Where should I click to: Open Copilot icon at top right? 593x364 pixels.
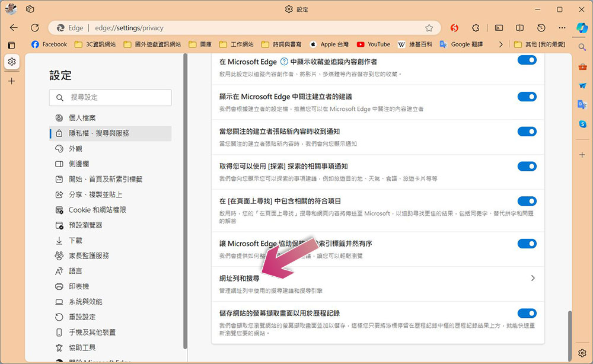click(582, 28)
